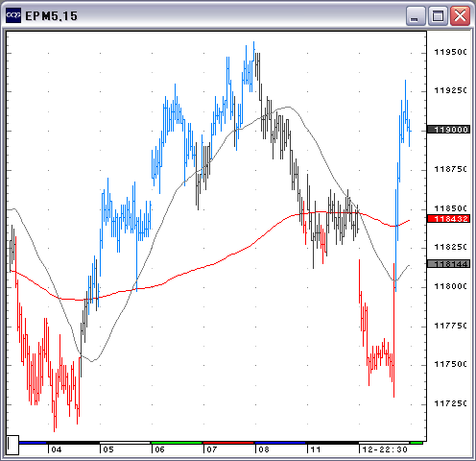Click the 118750 price axis label

tap(450, 169)
